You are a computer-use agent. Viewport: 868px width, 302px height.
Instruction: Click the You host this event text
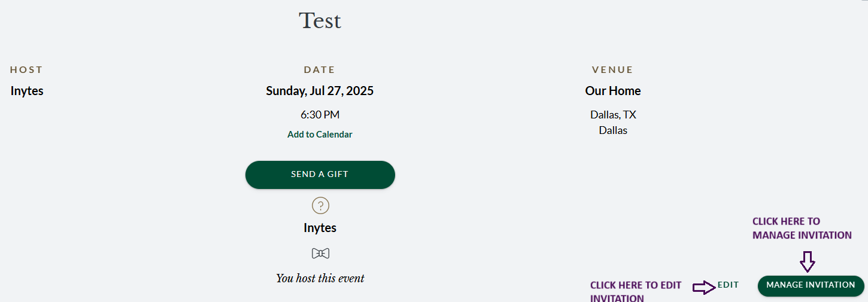[320, 278]
